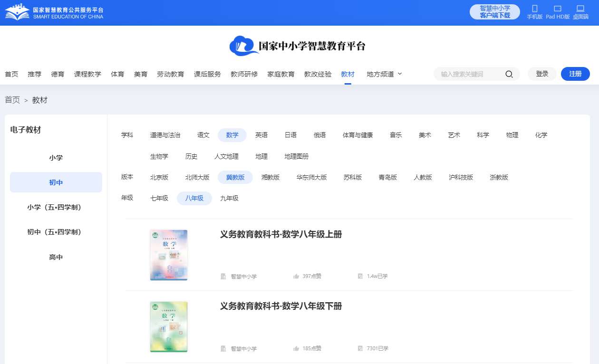Select the 苏科版 edition filter
599x364 pixels.
click(352, 177)
